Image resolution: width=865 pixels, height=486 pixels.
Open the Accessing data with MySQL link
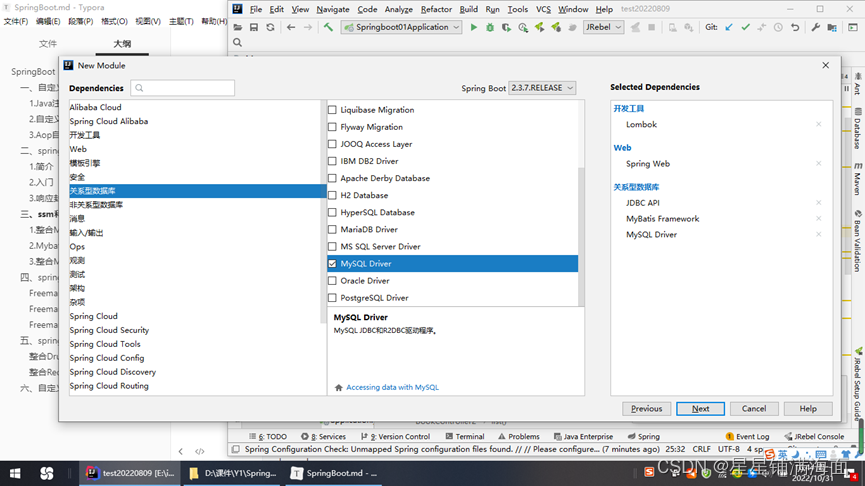(x=392, y=387)
